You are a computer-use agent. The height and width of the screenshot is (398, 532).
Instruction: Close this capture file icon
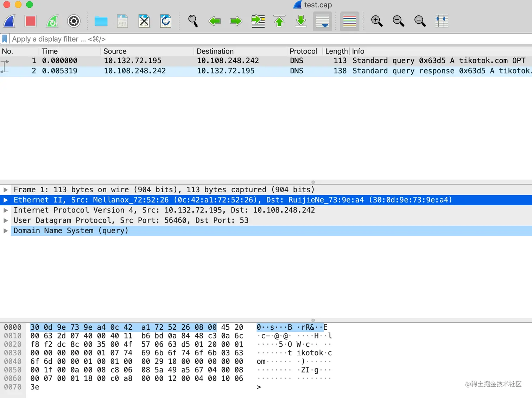(x=144, y=21)
